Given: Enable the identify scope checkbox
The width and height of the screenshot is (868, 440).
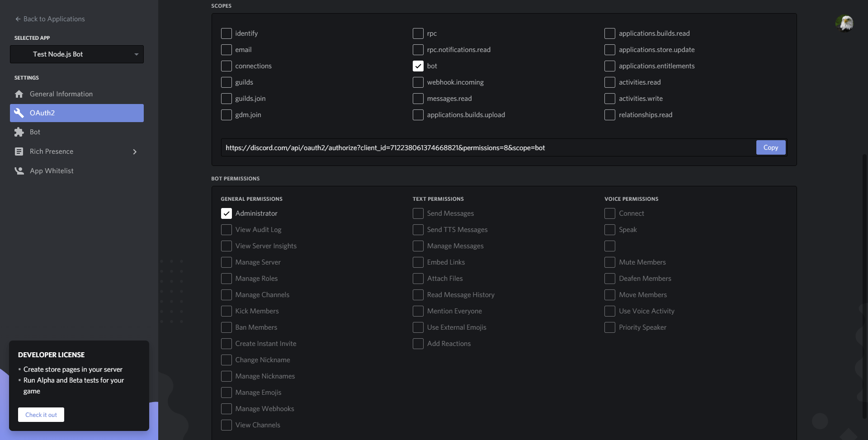Looking at the screenshot, I should [x=226, y=33].
